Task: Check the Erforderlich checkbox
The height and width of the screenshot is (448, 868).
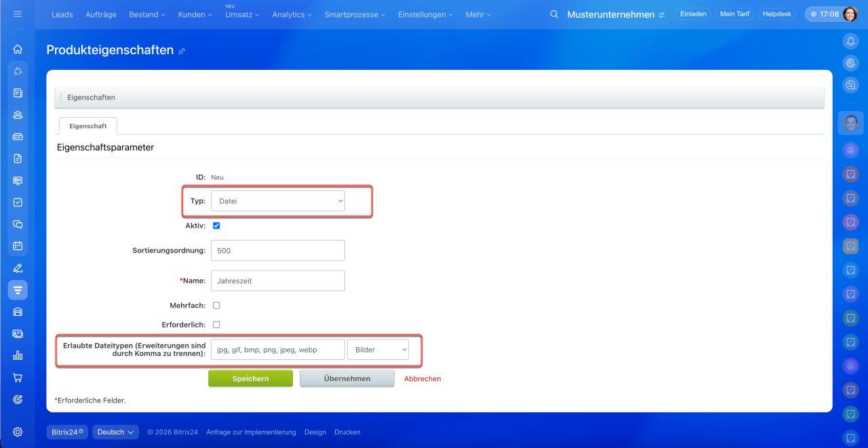Action: point(216,325)
